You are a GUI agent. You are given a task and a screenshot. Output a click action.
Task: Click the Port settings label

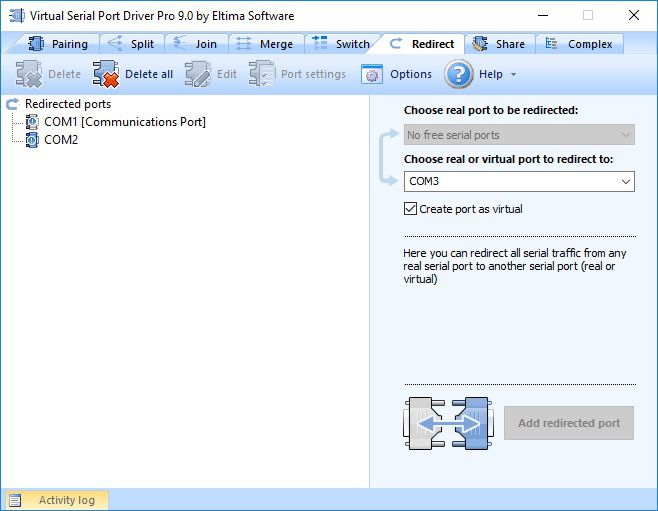pos(313,74)
